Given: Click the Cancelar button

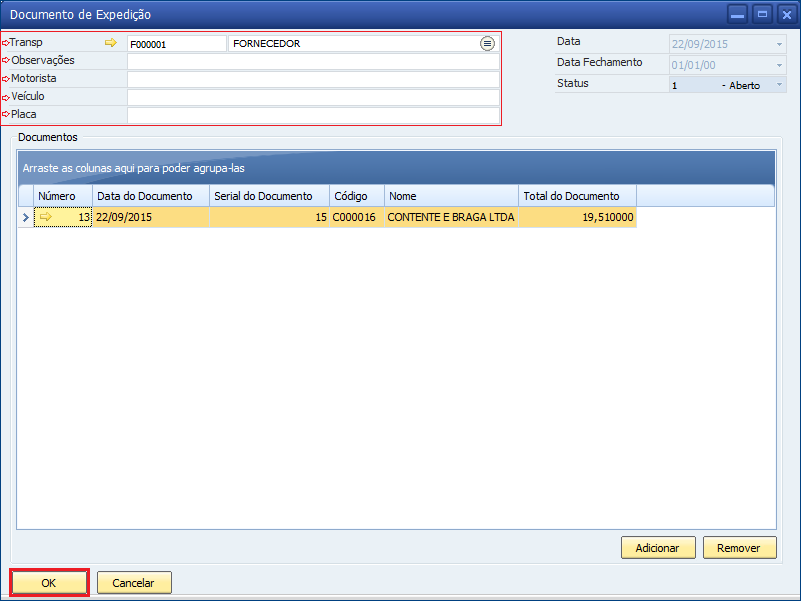Looking at the screenshot, I should click(134, 583).
